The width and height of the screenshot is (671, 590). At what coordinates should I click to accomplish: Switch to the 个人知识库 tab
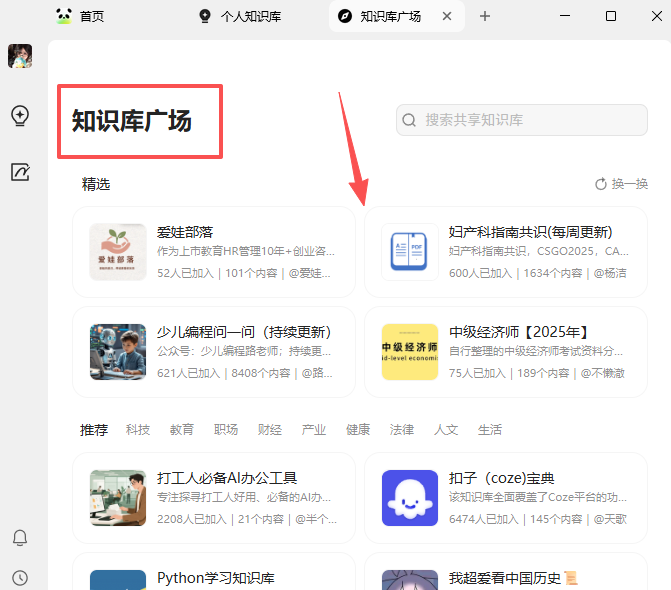click(246, 16)
